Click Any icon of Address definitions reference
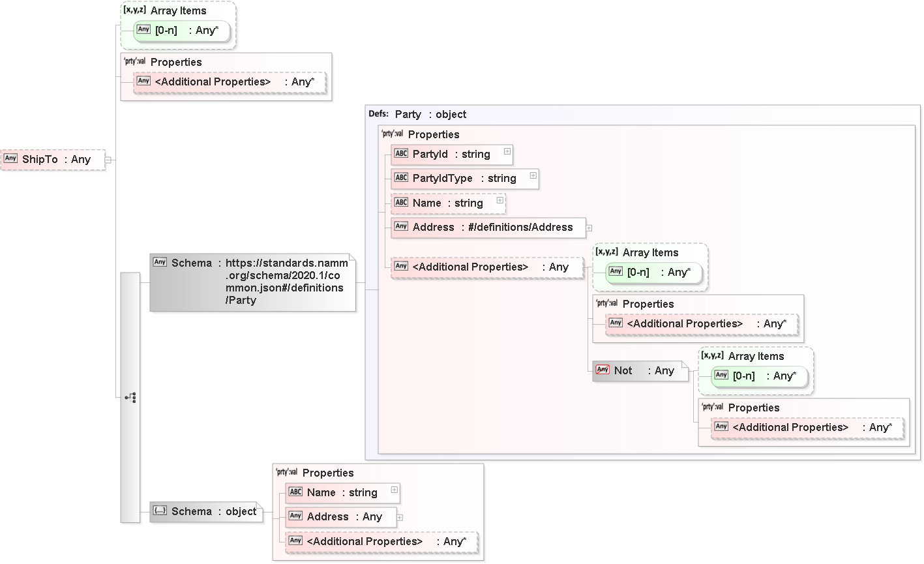 coord(401,226)
